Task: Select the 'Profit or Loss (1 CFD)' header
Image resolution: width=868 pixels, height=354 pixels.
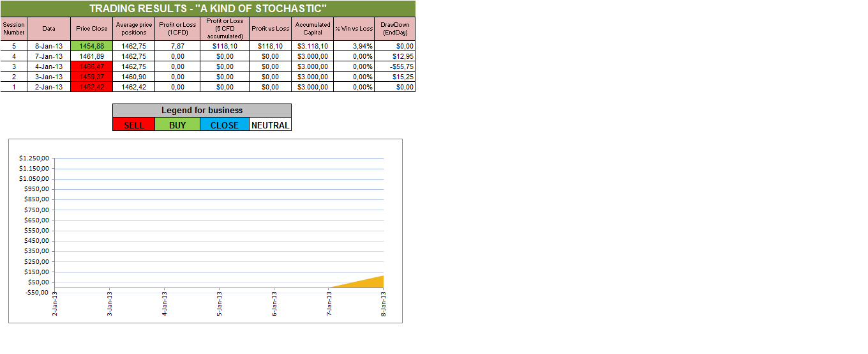Action: (177, 29)
